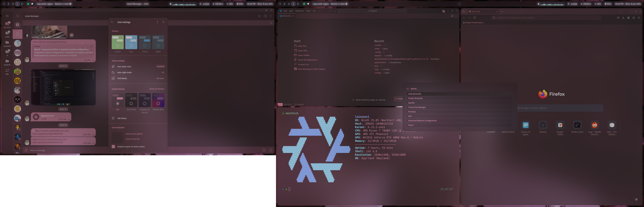The height and width of the screenshot is (207, 644).
Task: Open VS Code editor More Actions ellipsis
Action: click(456, 16)
